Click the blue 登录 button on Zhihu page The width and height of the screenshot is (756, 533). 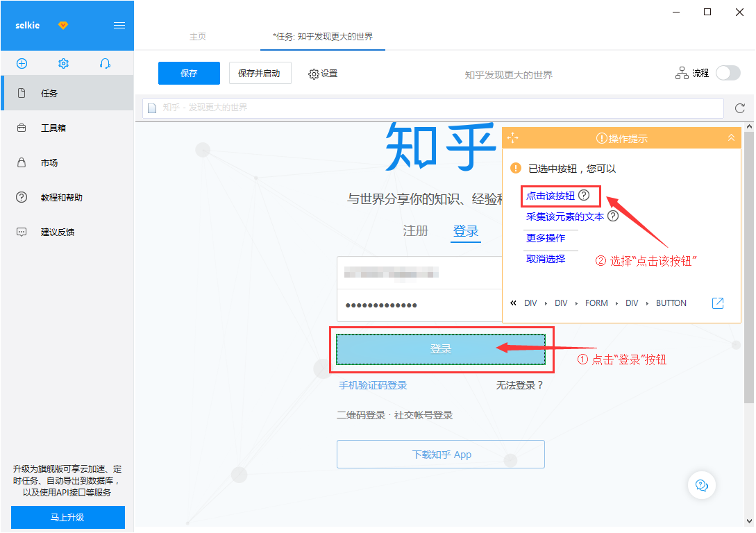(441, 349)
